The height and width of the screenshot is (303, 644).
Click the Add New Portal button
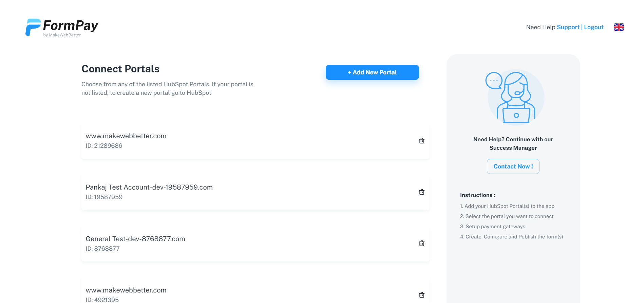(x=372, y=72)
